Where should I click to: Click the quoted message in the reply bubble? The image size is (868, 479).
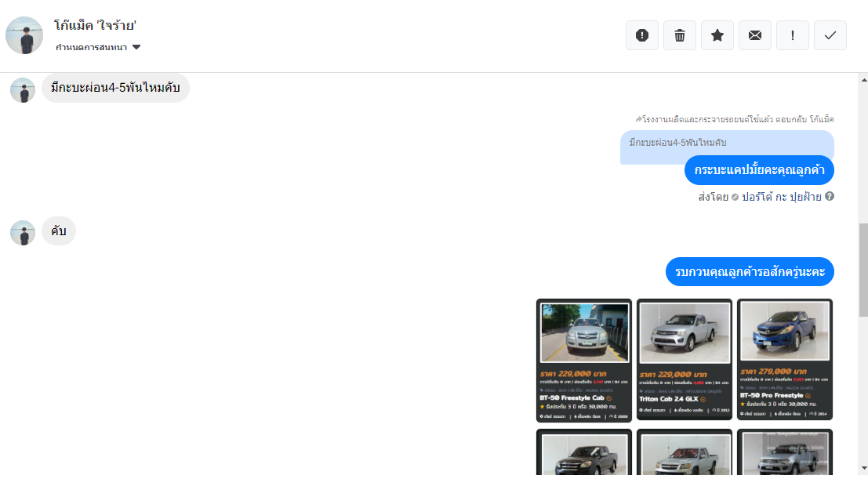click(x=727, y=144)
